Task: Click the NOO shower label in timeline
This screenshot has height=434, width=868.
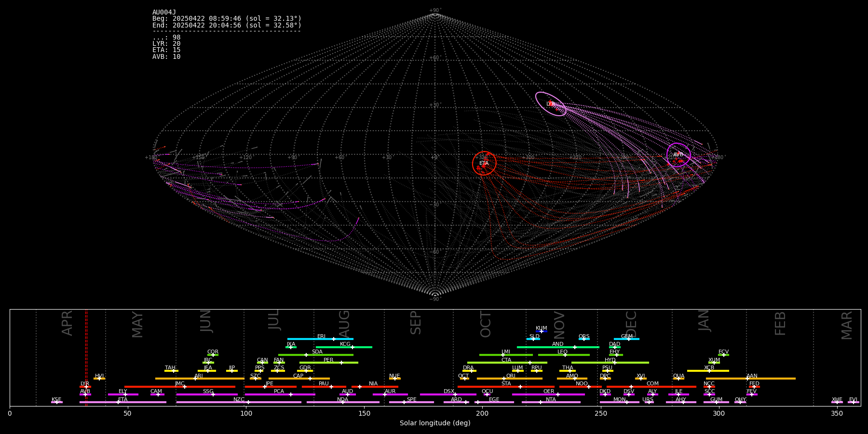Action: [582, 384]
